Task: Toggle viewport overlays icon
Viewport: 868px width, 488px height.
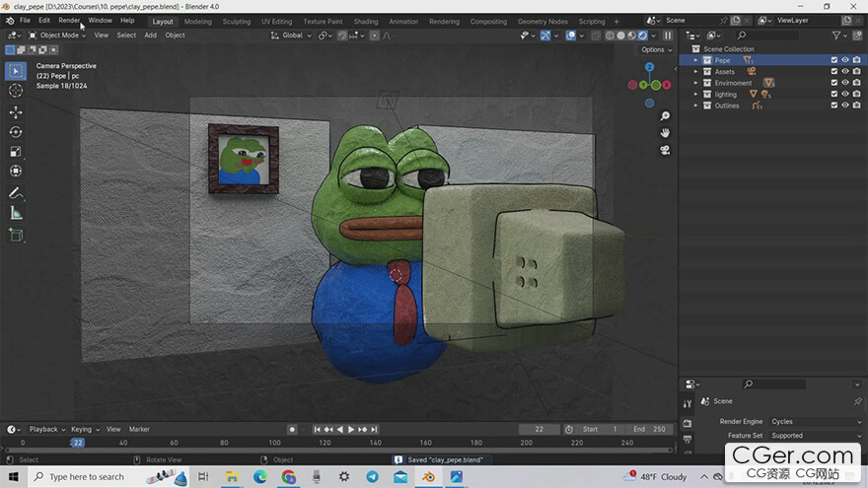Action: [570, 35]
